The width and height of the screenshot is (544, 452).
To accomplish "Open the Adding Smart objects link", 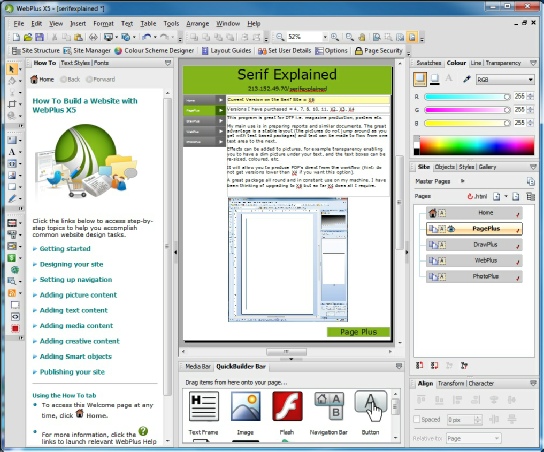I will (x=76, y=357).
